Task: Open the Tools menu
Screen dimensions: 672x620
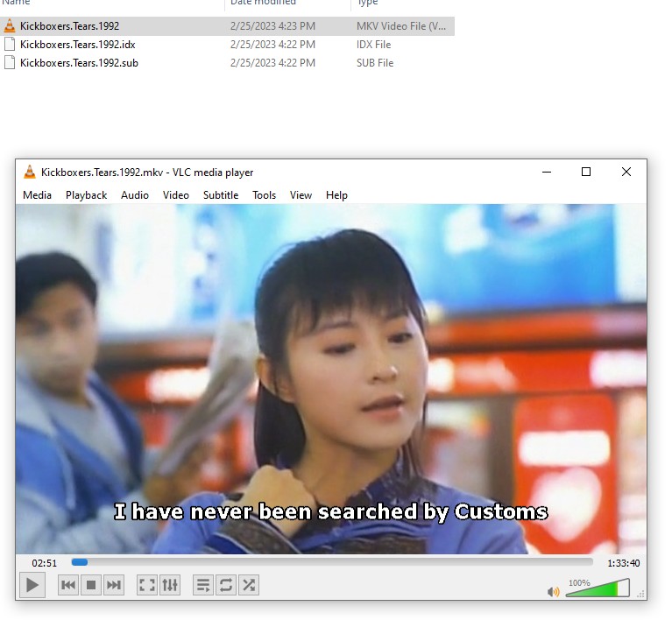Action: (264, 195)
